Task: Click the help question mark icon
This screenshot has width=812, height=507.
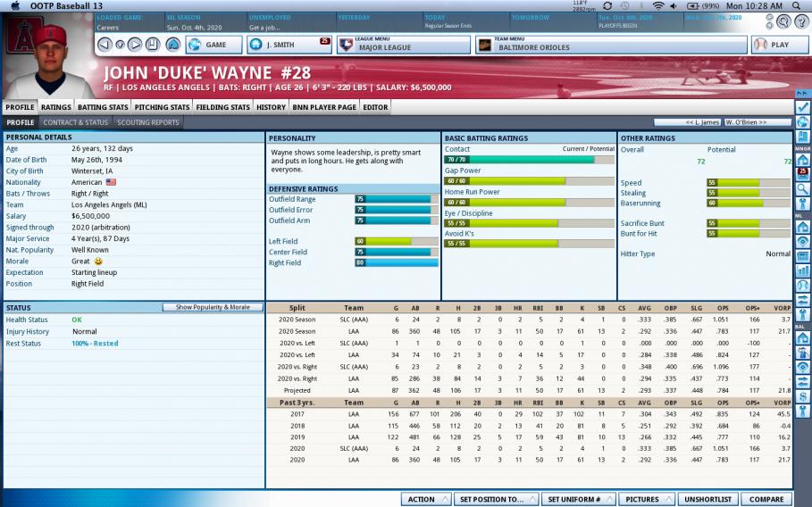Action: click(x=799, y=21)
